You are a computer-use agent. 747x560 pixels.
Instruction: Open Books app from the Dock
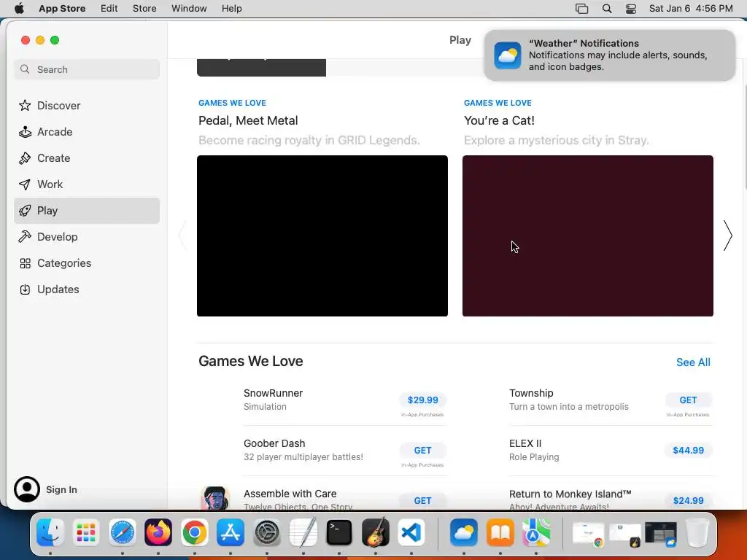coord(500,532)
